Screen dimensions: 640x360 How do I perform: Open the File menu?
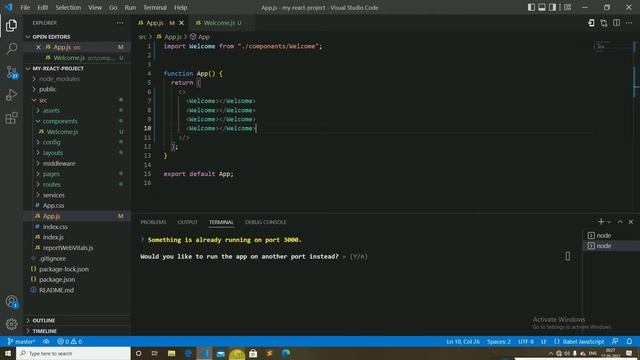point(25,7)
